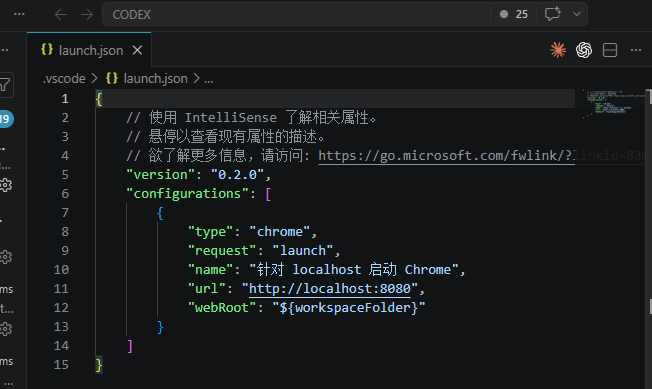
Task: Click the "request" key
Action: [x=222, y=251]
